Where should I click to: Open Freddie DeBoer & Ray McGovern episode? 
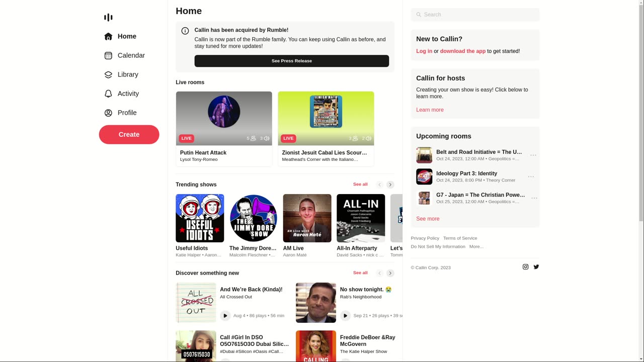(x=367, y=341)
